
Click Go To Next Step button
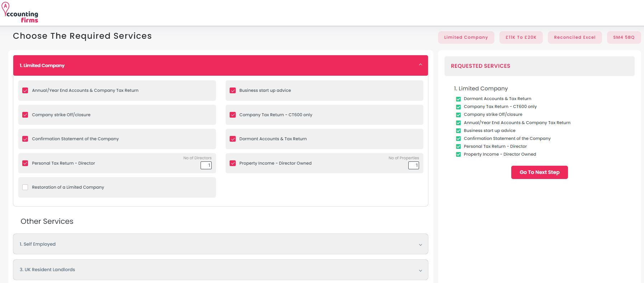pyautogui.click(x=540, y=172)
